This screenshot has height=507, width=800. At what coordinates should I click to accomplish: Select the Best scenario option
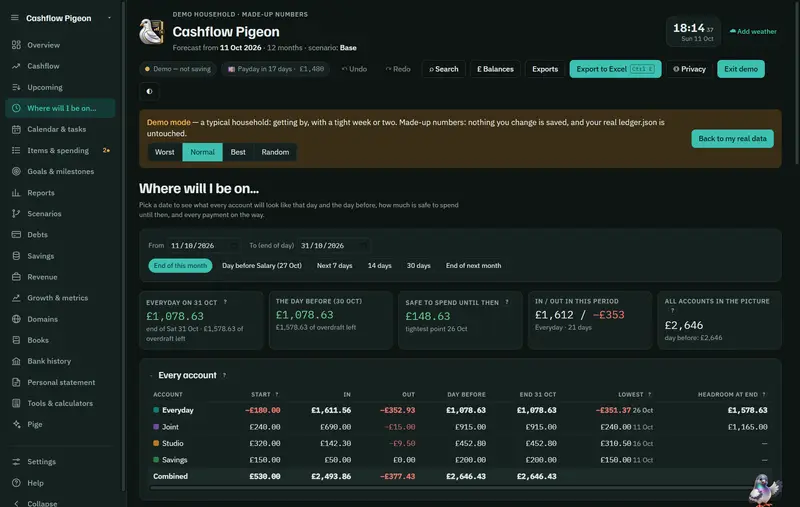(x=238, y=152)
